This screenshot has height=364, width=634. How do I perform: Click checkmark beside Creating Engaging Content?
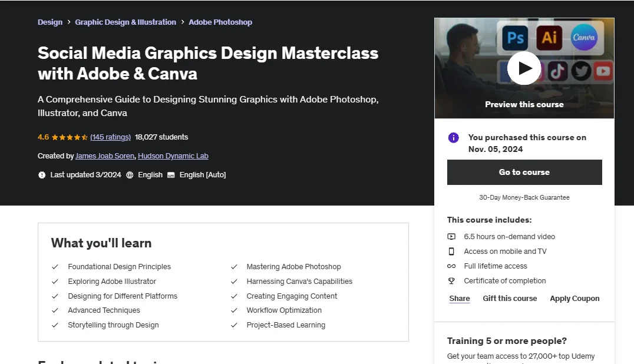pos(234,296)
